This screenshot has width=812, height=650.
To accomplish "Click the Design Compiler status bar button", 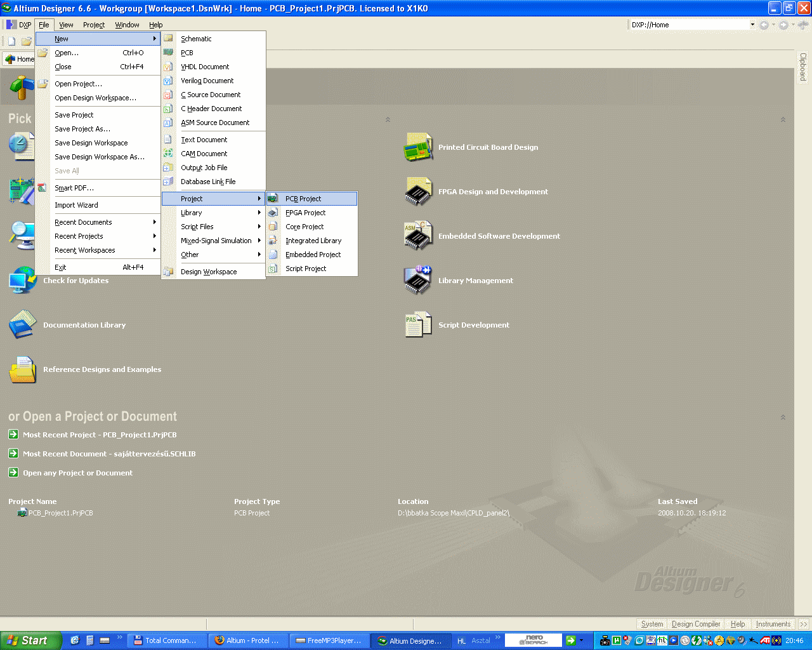I will pyautogui.click(x=696, y=624).
